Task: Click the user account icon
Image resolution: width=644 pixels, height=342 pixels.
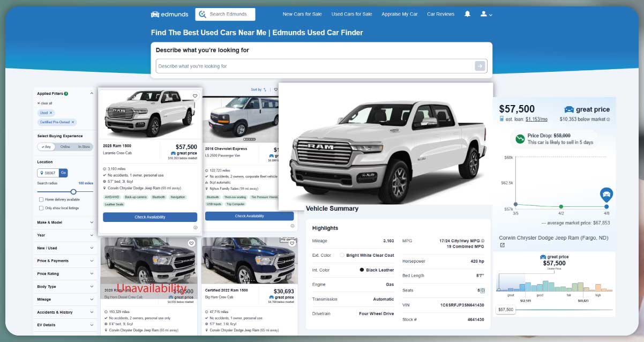Action: pos(484,14)
